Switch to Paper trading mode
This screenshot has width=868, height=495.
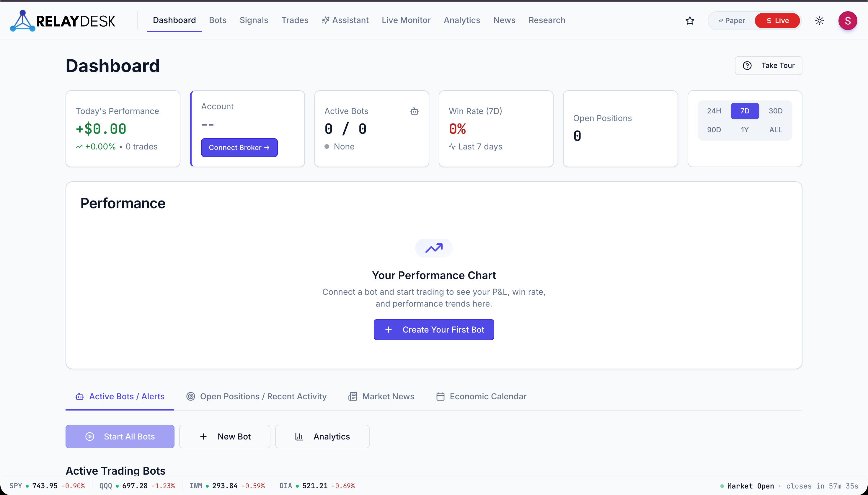pyautogui.click(x=732, y=21)
